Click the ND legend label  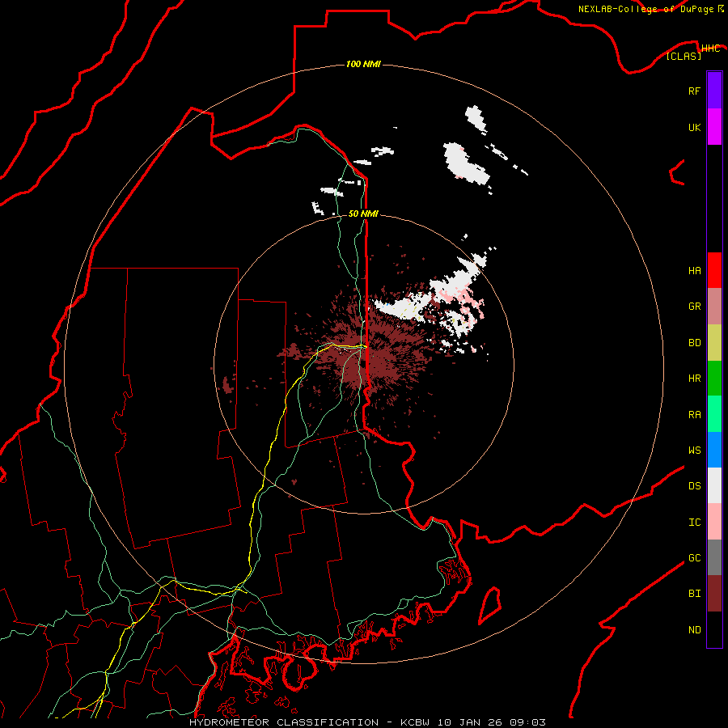tap(694, 629)
